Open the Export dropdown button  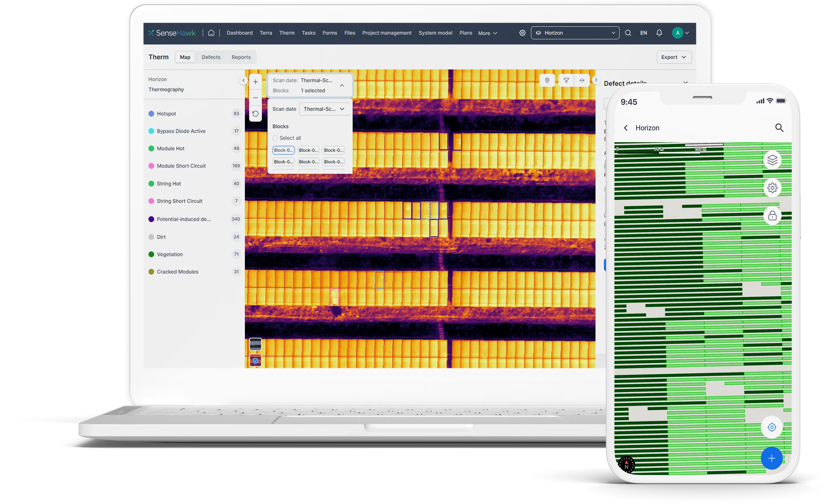(x=674, y=57)
